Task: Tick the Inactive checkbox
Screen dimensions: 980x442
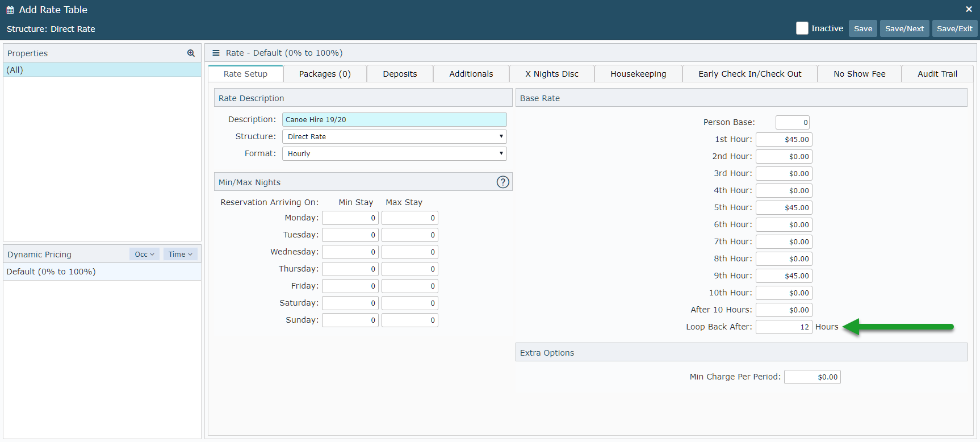Action: coord(802,28)
